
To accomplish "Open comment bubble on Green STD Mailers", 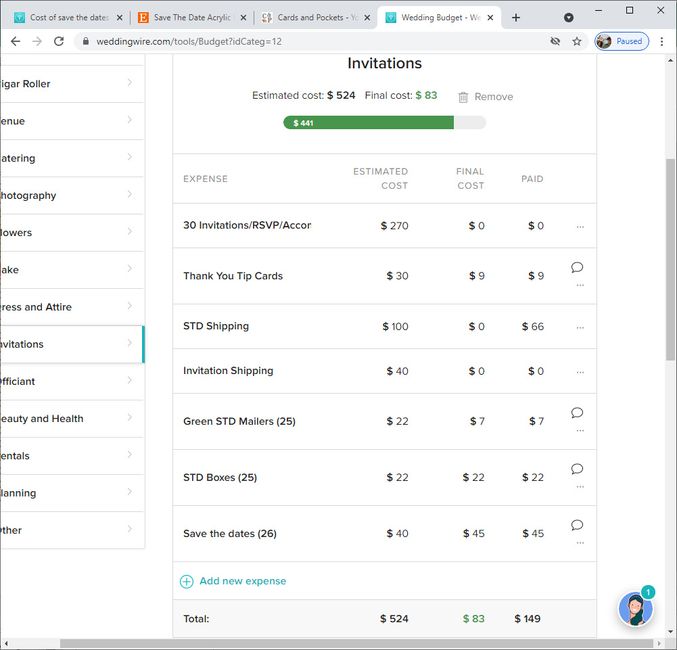I will 577,412.
